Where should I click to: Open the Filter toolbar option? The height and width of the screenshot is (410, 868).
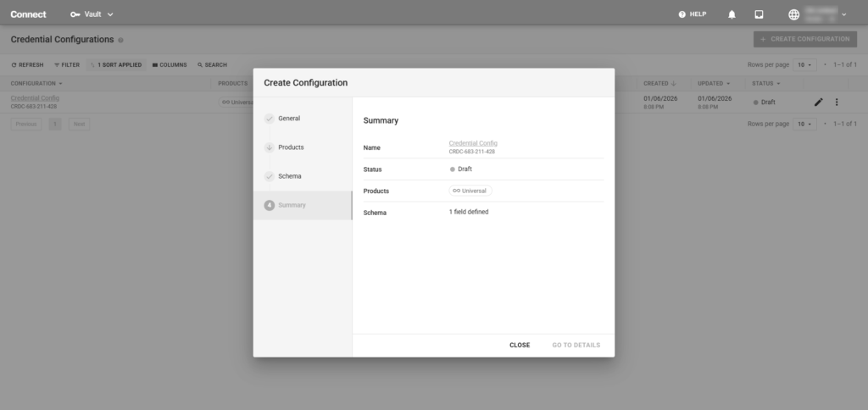(66, 64)
